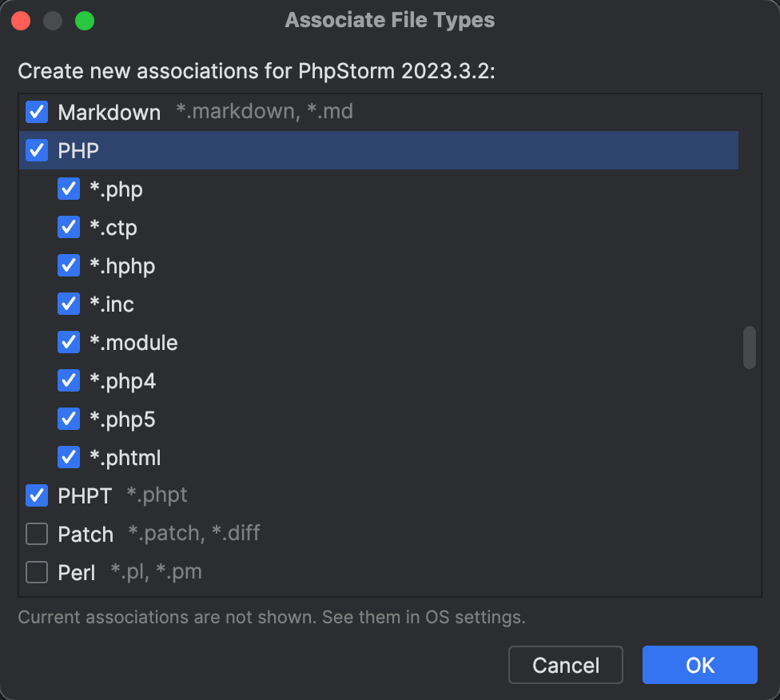780x700 pixels.
Task: Uncheck the *.ctp extension
Action: (69, 227)
